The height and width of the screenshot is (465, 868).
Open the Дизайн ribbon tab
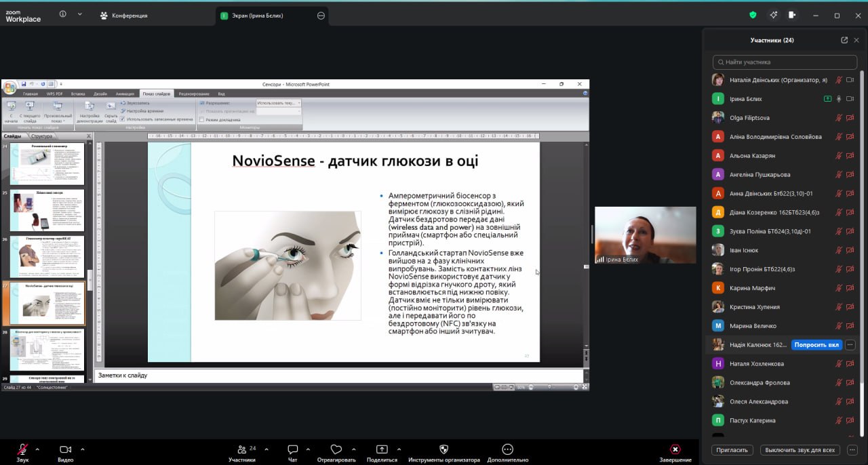point(100,94)
